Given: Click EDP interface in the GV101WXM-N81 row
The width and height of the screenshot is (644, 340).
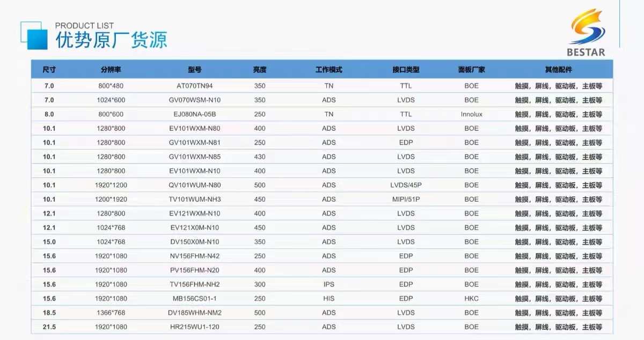Looking at the screenshot, I should pyautogui.click(x=406, y=143).
